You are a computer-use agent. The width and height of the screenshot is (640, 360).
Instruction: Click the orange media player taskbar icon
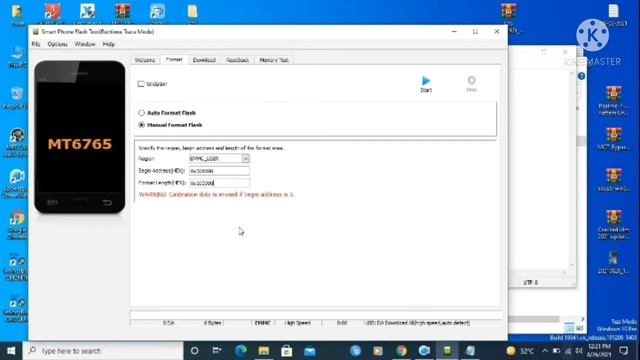pyautogui.click(x=378, y=351)
